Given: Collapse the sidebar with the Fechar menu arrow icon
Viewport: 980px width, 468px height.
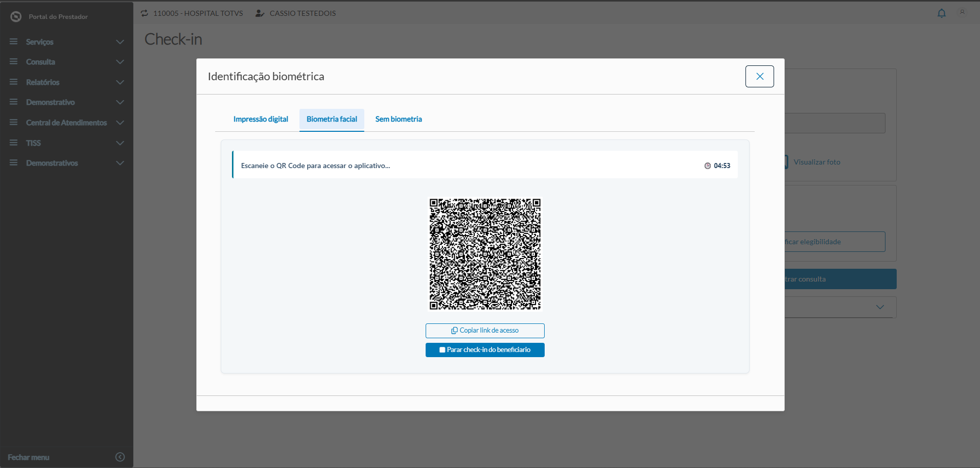Looking at the screenshot, I should pyautogui.click(x=120, y=457).
